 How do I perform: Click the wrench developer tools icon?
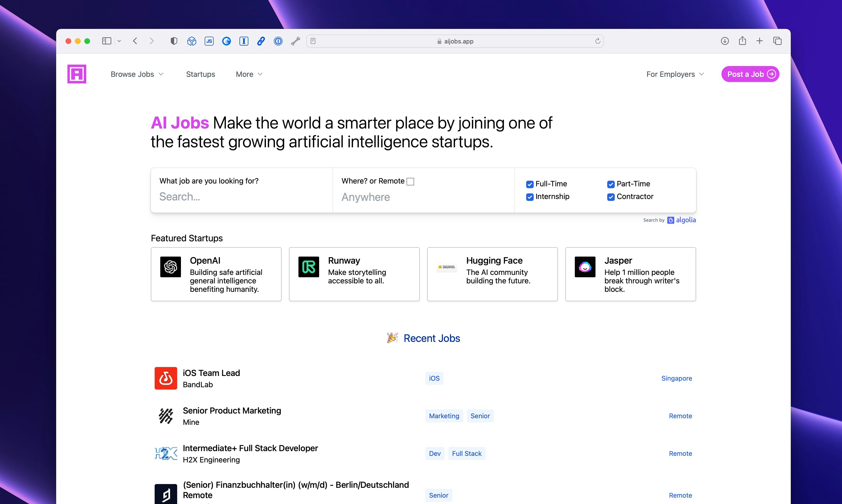point(295,41)
